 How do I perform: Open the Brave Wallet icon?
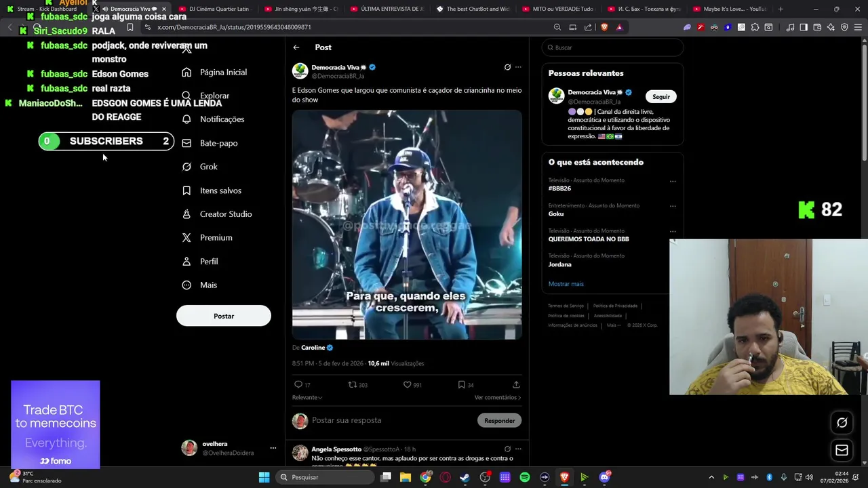click(817, 27)
